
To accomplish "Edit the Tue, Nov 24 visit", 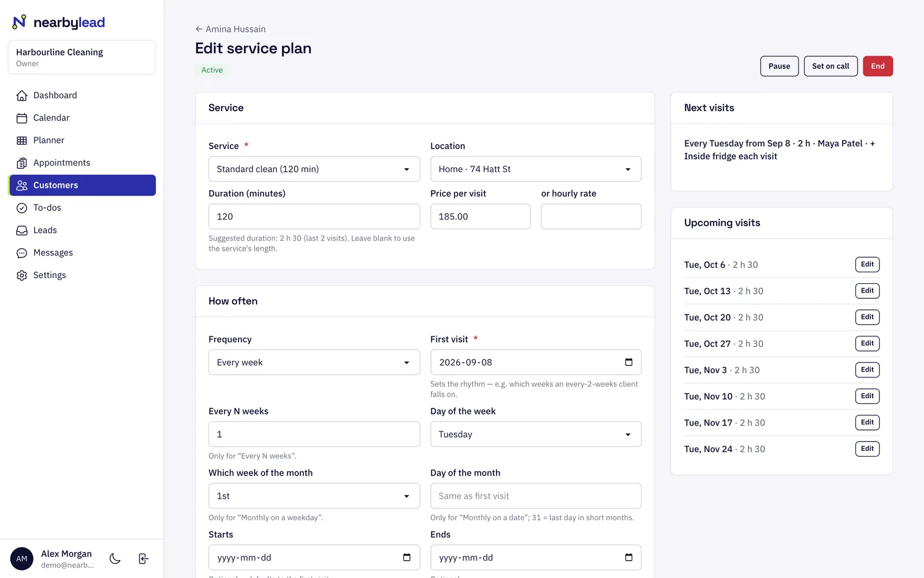I will point(867,449).
